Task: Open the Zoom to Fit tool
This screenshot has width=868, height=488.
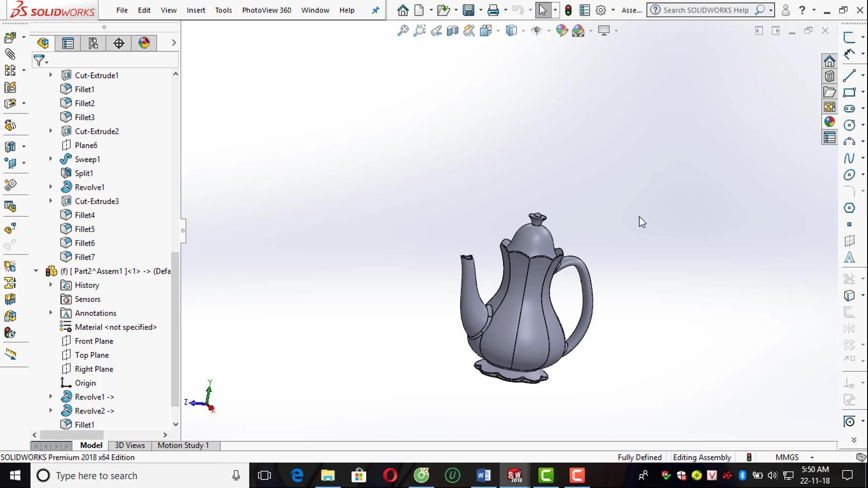Action: click(x=402, y=31)
